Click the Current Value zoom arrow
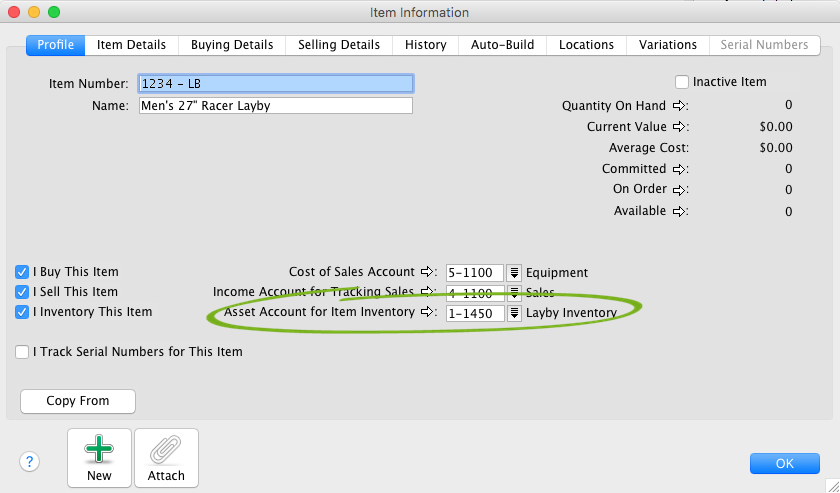Image resolution: width=840 pixels, height=493 pixels. pyautogui.click(x=678, y=127)
